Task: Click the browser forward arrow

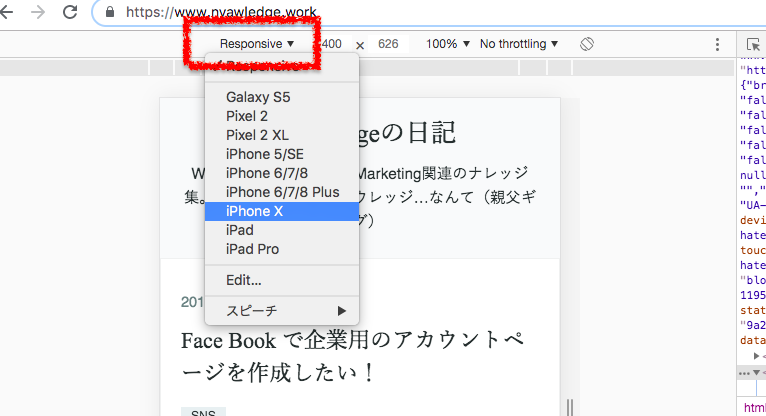Action: [37, 12]
